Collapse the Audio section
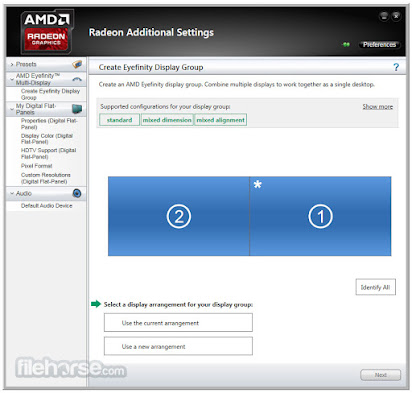 click(x=12, y=193)
